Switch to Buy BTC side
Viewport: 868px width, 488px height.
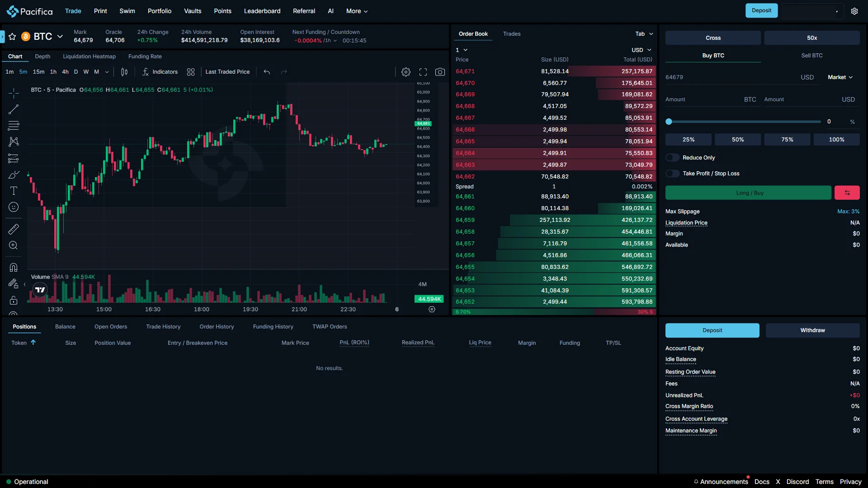[x=713, y=56]
